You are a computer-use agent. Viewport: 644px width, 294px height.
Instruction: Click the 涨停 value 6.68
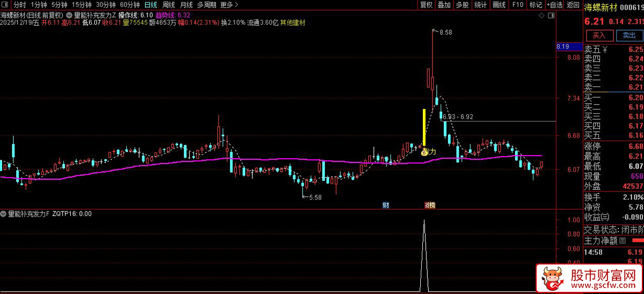635,146
